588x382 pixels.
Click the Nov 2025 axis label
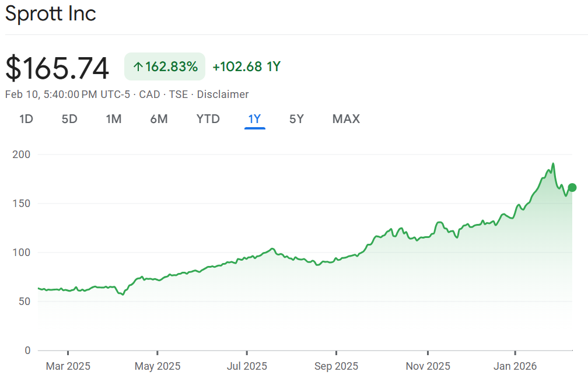point(428,366)
